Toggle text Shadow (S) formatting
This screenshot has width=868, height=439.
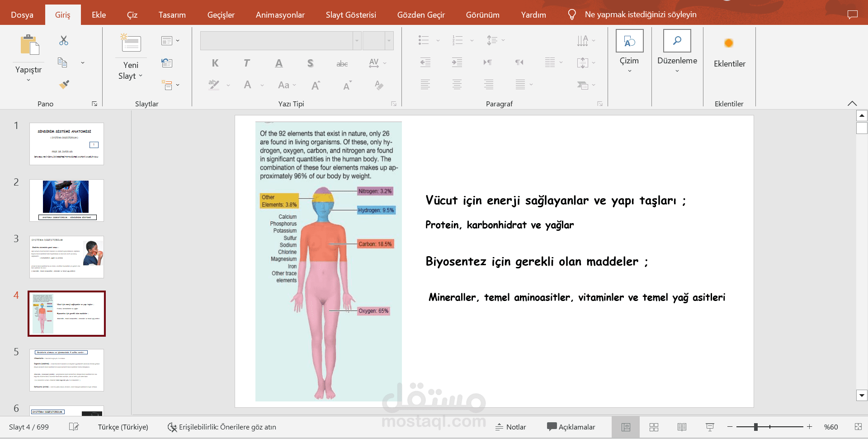[310, 63]
